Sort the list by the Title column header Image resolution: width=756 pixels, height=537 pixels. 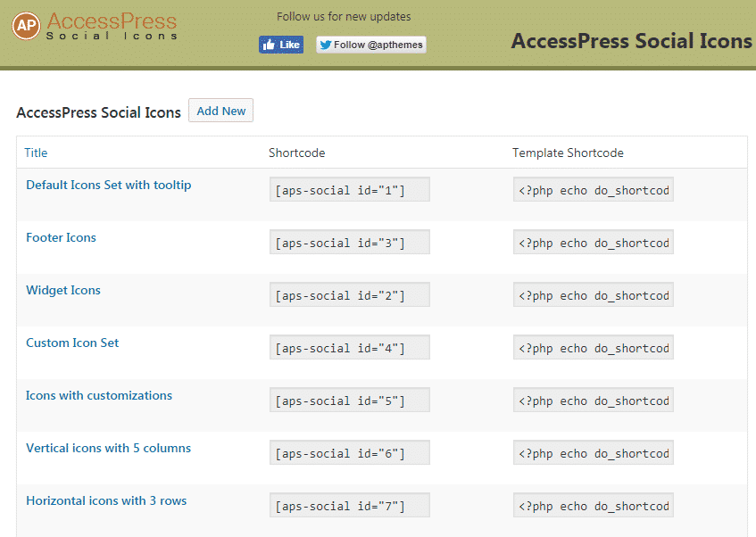pyautogui.click(x=36, y=153)
